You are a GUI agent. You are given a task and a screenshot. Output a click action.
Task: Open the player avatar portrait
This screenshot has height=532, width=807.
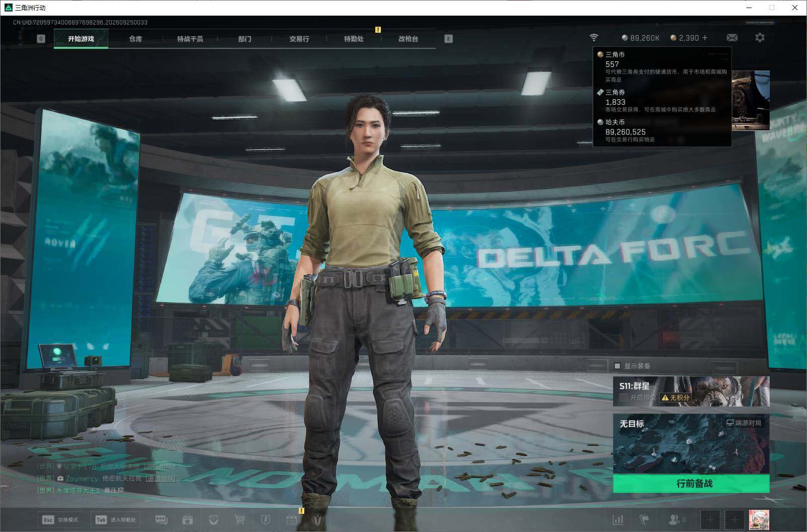point(759,519)
